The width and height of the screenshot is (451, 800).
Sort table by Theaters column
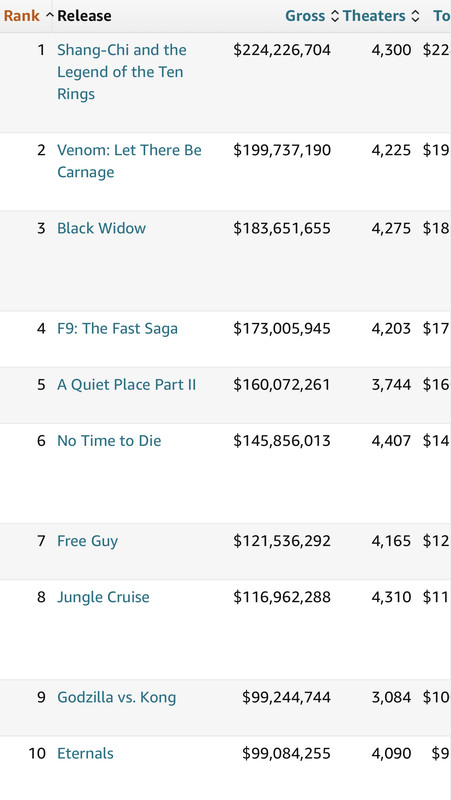(x=374, y=16)
